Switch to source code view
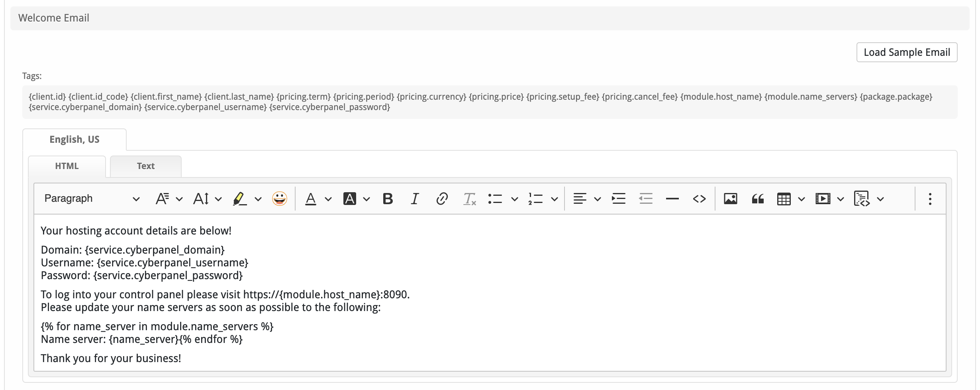 pyautogui.click(x=699, y=199)
